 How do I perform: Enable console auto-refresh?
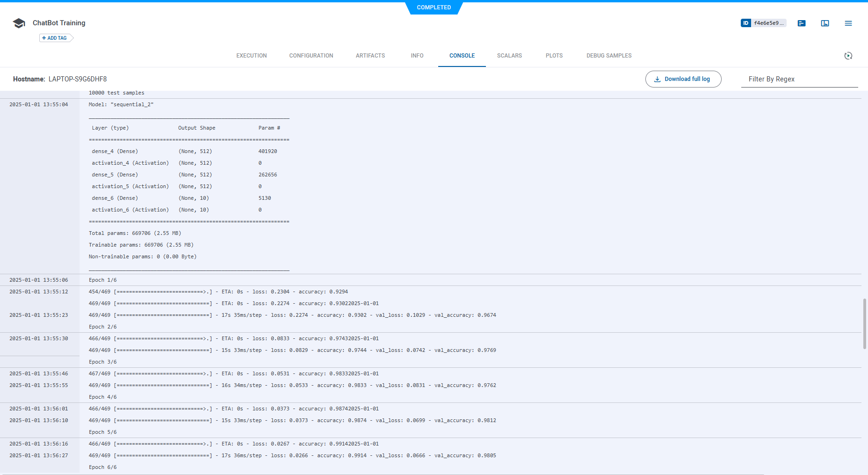pos(848,56)
